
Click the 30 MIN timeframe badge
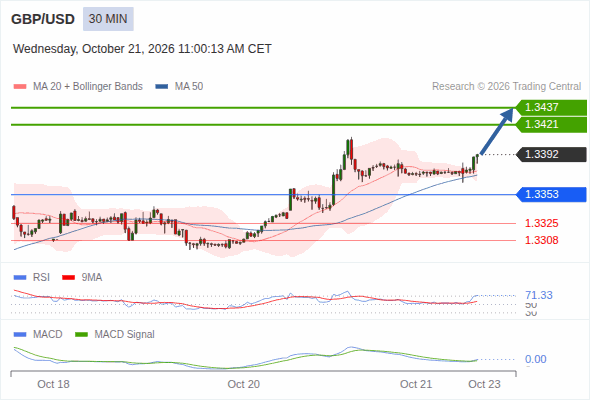pyautogui.click(x=108, y=19)
